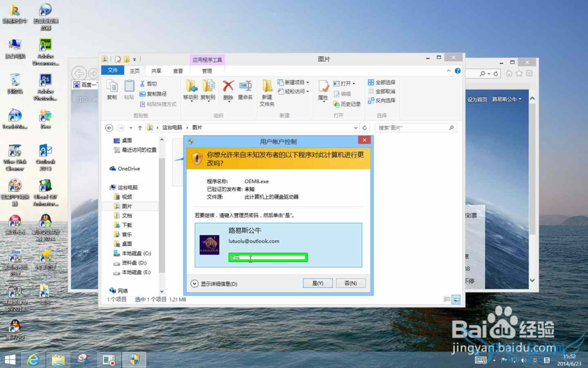This screenshot has height=368, width=588.
Task: Click the No (否) button
Action: [350, 283]
